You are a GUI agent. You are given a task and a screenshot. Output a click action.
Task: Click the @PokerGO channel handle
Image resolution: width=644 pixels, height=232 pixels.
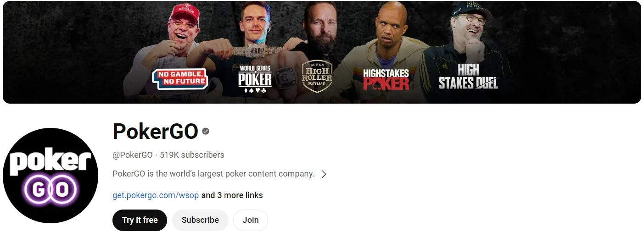click(x=133, y=155)
